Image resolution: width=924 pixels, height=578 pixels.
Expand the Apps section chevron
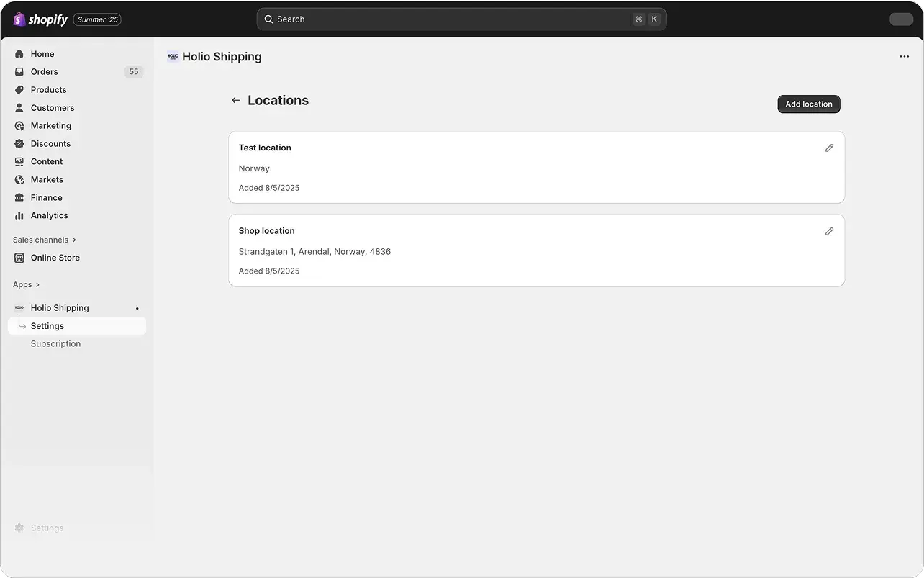point(37,284)
